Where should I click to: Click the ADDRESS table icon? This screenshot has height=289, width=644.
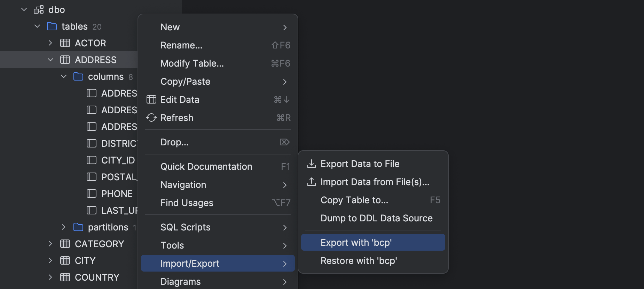tap(65, 60)
